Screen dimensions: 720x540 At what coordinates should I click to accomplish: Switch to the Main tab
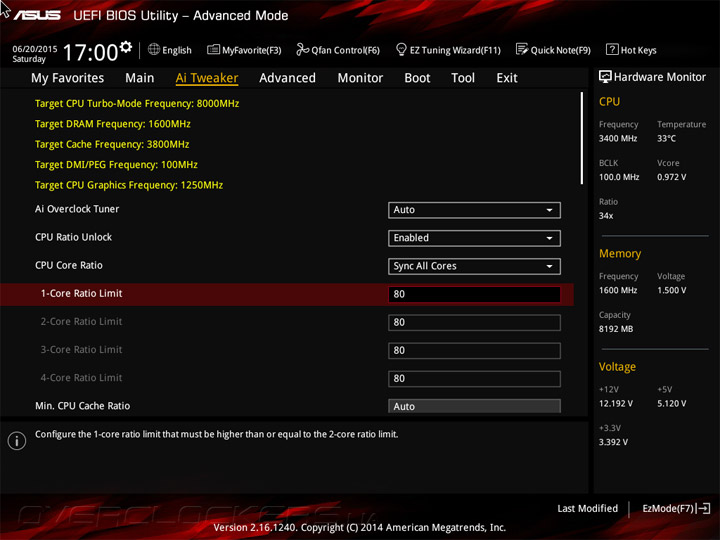(140, 78)
